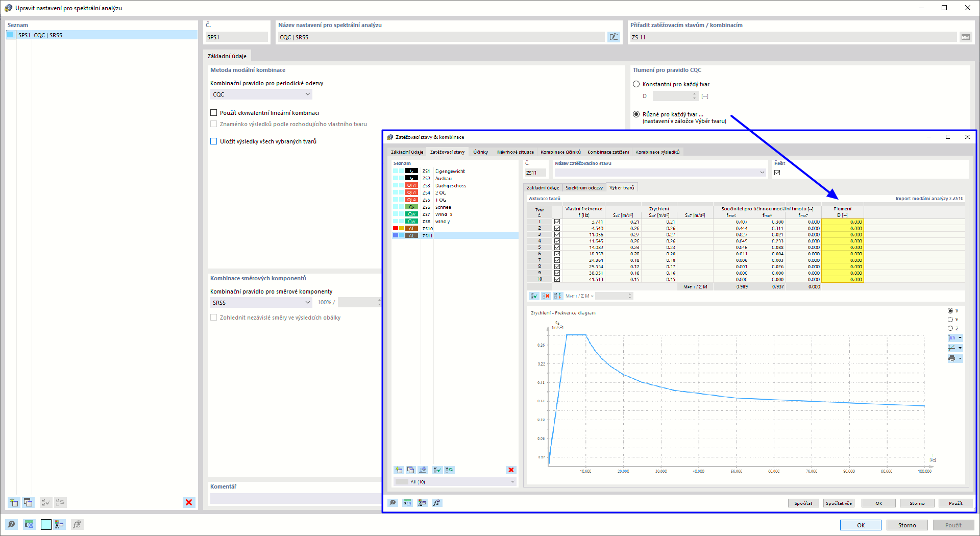
Task: Toggle the Řešit checkbox in the inner dialog
Action: 777,173
